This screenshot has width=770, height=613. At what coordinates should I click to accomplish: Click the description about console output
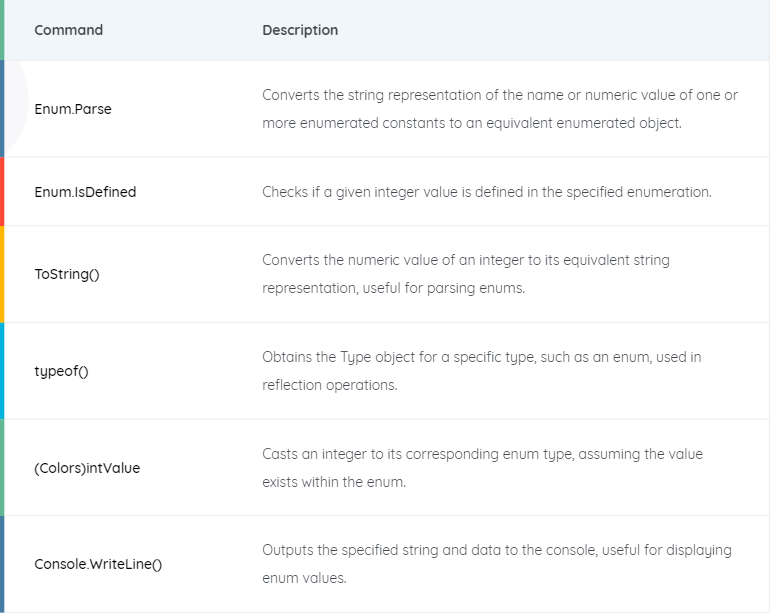496,564
